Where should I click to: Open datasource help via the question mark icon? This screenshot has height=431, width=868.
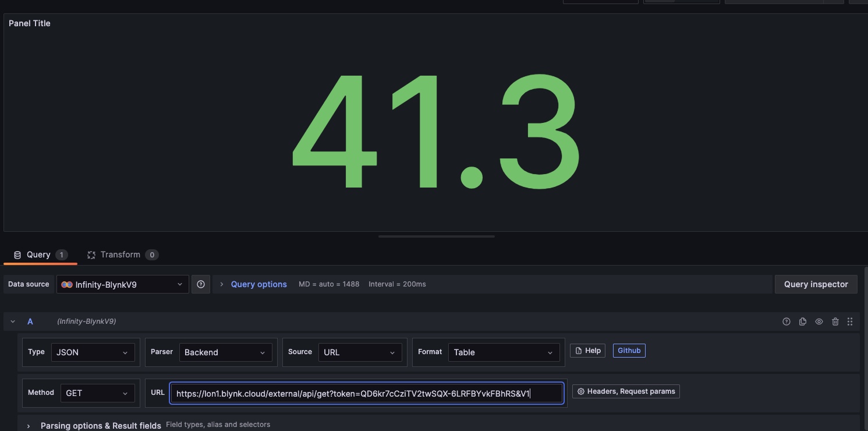[200, 284]
